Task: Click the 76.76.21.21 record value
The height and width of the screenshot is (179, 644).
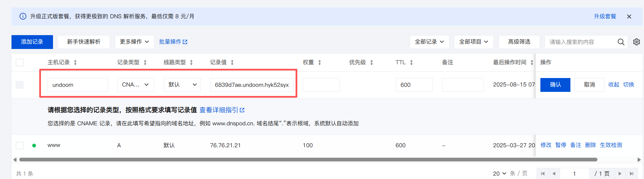Action: pos(225,146)
